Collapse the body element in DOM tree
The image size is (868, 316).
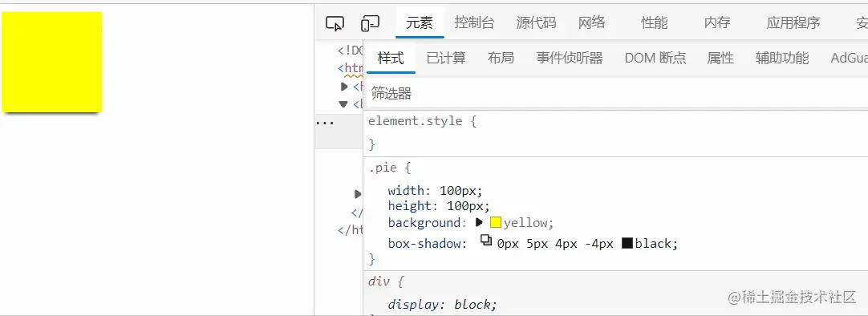pos(344,103)
